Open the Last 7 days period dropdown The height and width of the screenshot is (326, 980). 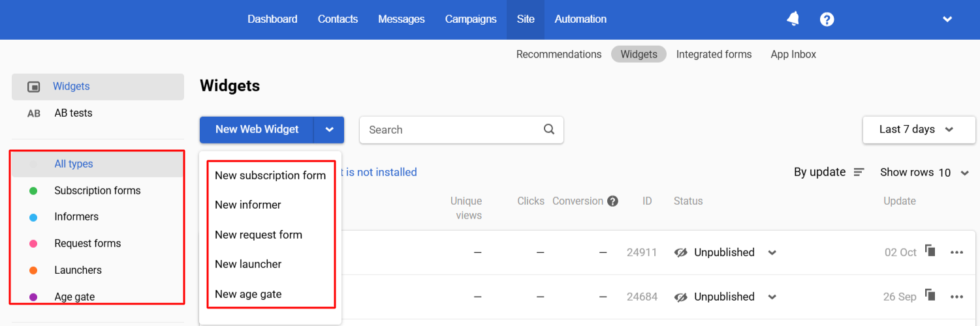pyautogui.click(x=919, y=130)
